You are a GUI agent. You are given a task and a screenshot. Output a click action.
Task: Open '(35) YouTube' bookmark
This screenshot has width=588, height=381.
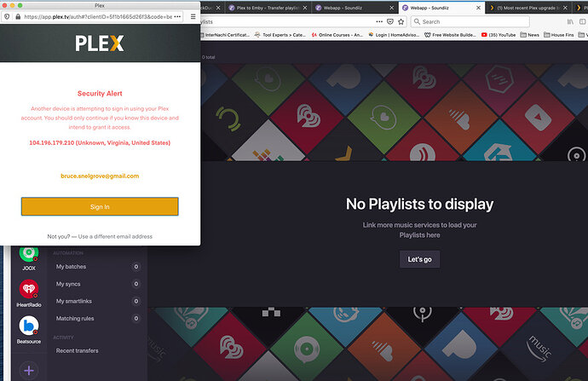(x=499, y=35)
